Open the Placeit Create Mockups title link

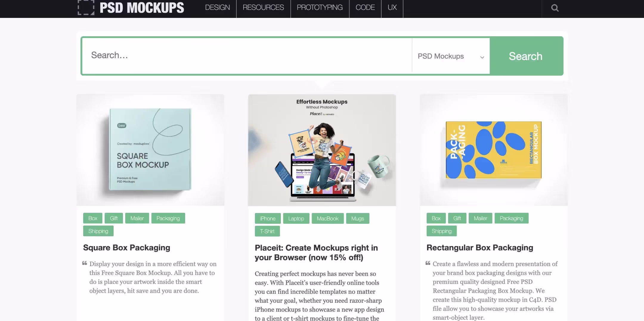coord(316,253)
